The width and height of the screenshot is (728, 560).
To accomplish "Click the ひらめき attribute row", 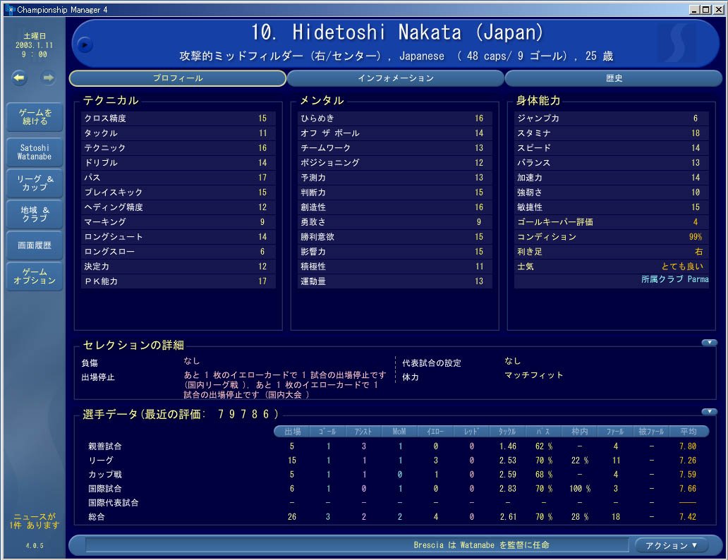I will 394,118.
